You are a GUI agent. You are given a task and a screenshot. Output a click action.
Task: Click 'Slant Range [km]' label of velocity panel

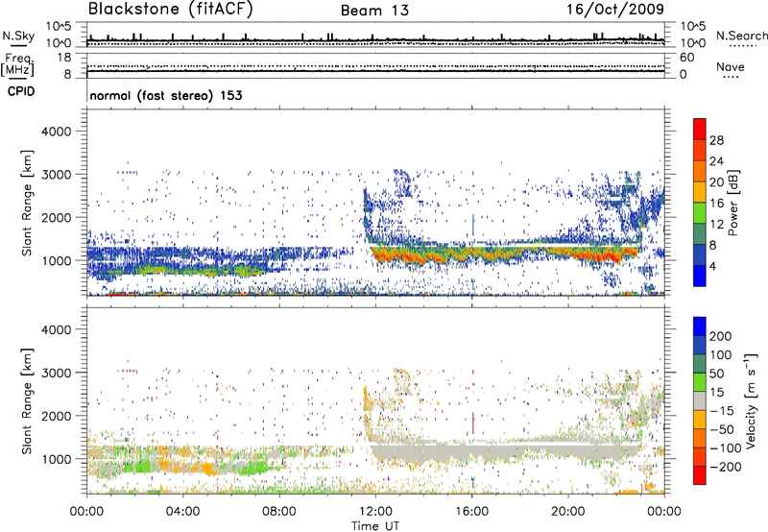coord(27,401)
